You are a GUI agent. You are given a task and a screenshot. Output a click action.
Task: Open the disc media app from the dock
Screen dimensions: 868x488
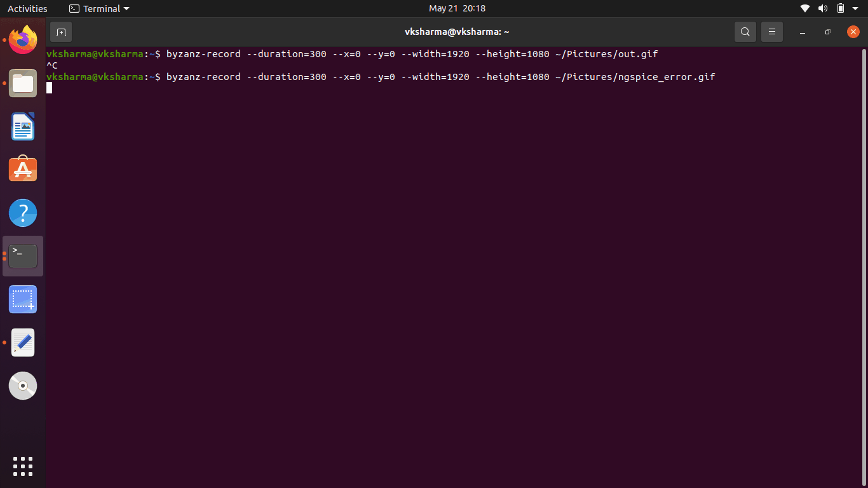[x=22, y=386]
